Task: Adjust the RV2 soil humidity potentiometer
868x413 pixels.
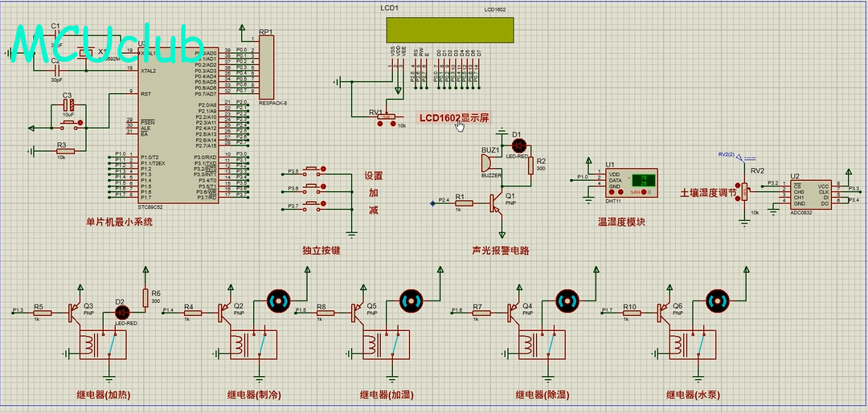Action: click(x=745, y=191)
